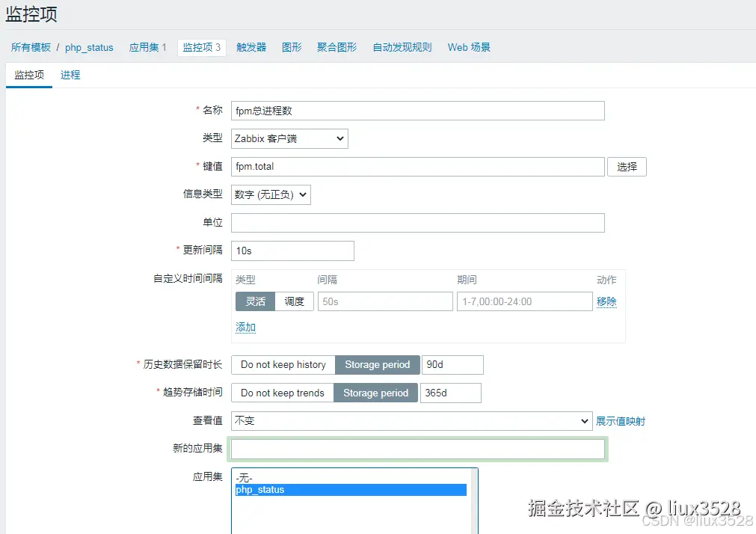Select the 监控项 3 navigation tab

(x=202, y=47)
